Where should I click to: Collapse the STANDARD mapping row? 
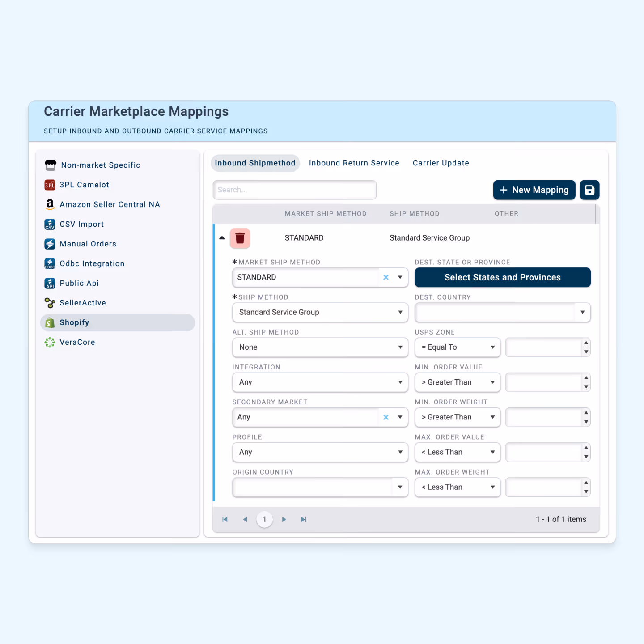[222, 238]
